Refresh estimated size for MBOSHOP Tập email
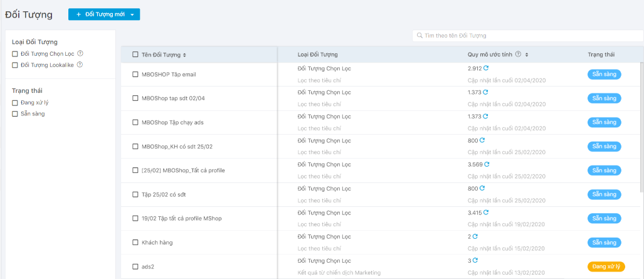The width and height of the screenshot is (644, 279). (486, 68)
